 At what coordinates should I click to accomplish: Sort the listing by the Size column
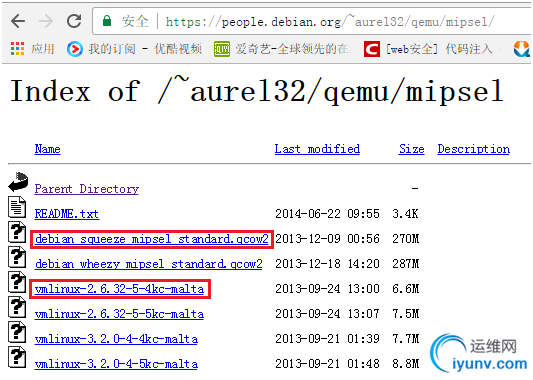(412, 149)
